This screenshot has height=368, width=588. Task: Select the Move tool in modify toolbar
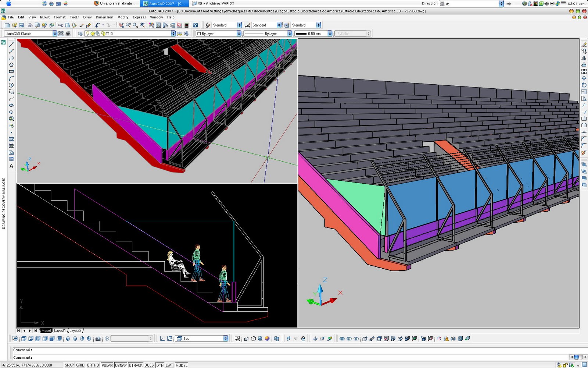[x=584, y=78]
